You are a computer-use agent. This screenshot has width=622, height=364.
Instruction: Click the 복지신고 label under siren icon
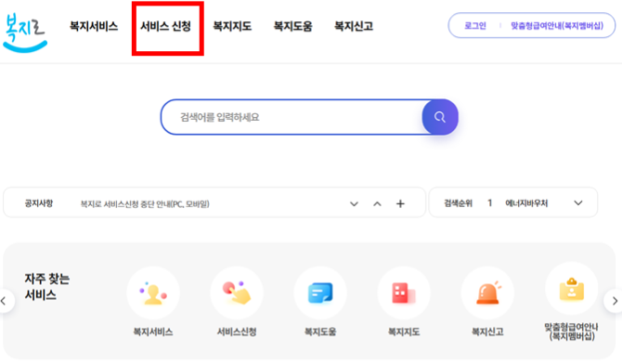(487, 331)
